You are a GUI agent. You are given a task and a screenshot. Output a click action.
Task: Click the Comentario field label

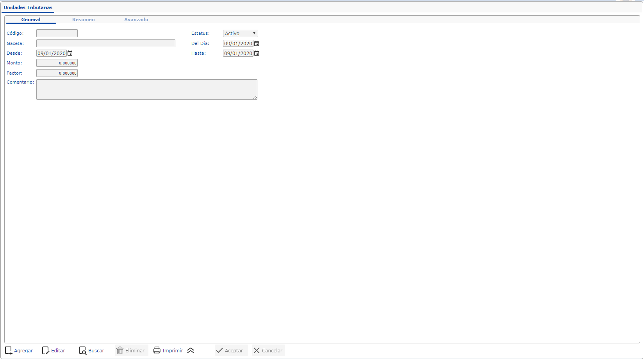coord(20,82)
